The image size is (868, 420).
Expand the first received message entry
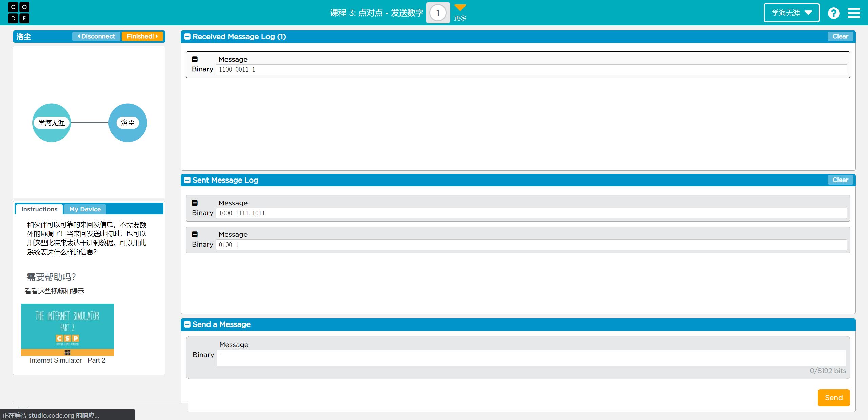click(195, 59)
